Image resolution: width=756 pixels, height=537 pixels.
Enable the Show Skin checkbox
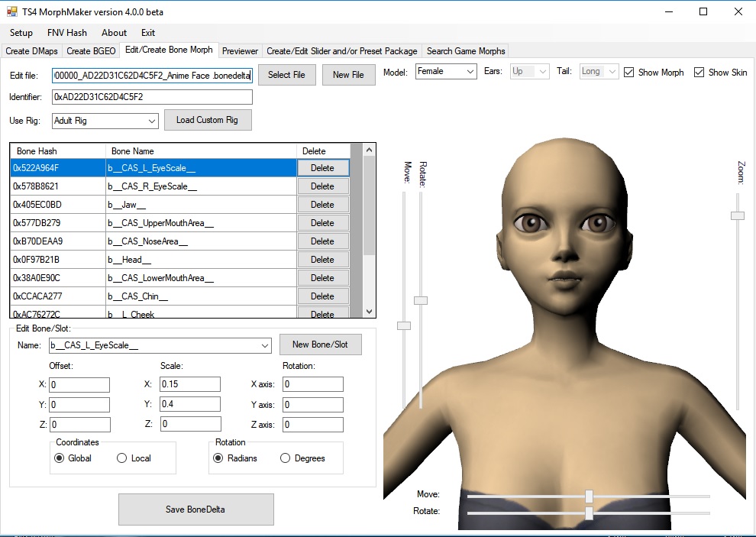(698, 71)
